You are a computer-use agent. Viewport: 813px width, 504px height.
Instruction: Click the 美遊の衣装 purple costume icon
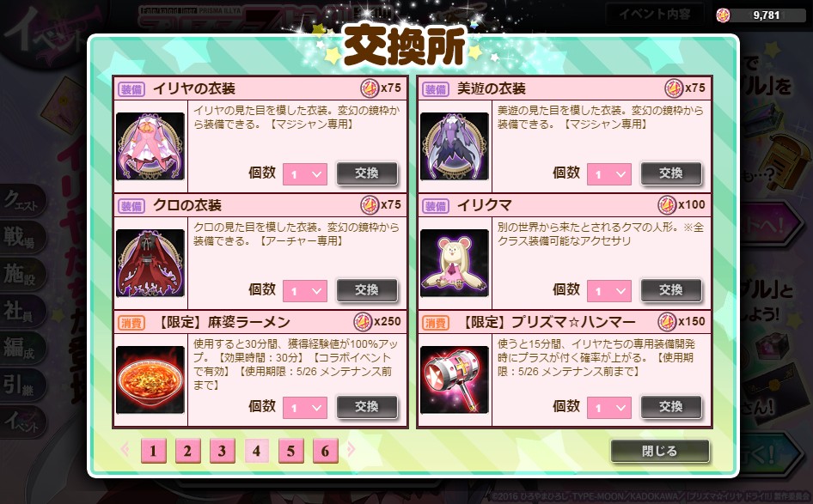tap(455, 147)
